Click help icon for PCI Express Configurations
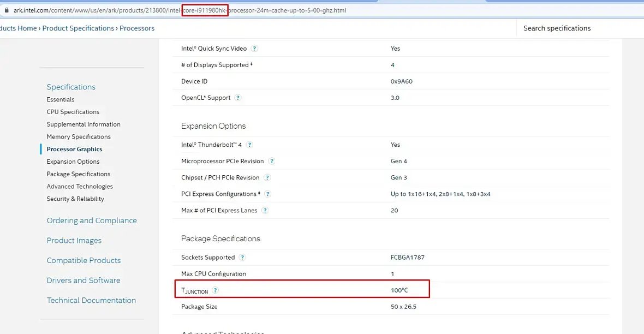 pos(267,194)
